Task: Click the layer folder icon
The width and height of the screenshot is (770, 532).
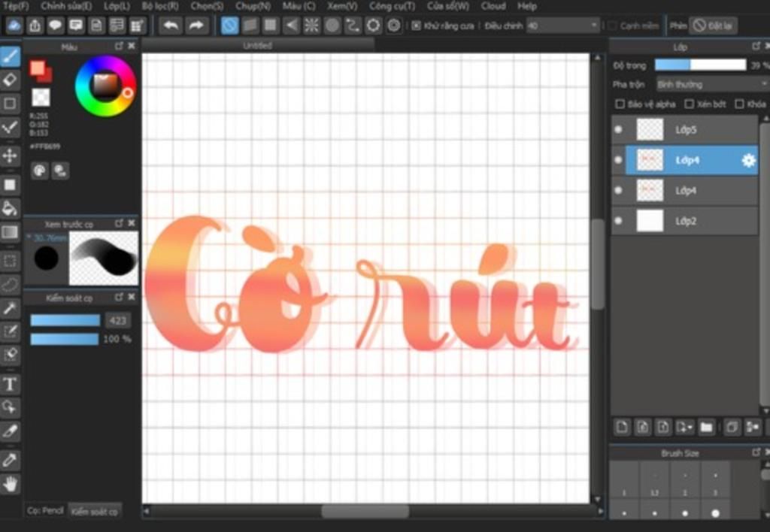Action: tap(706, 427)
